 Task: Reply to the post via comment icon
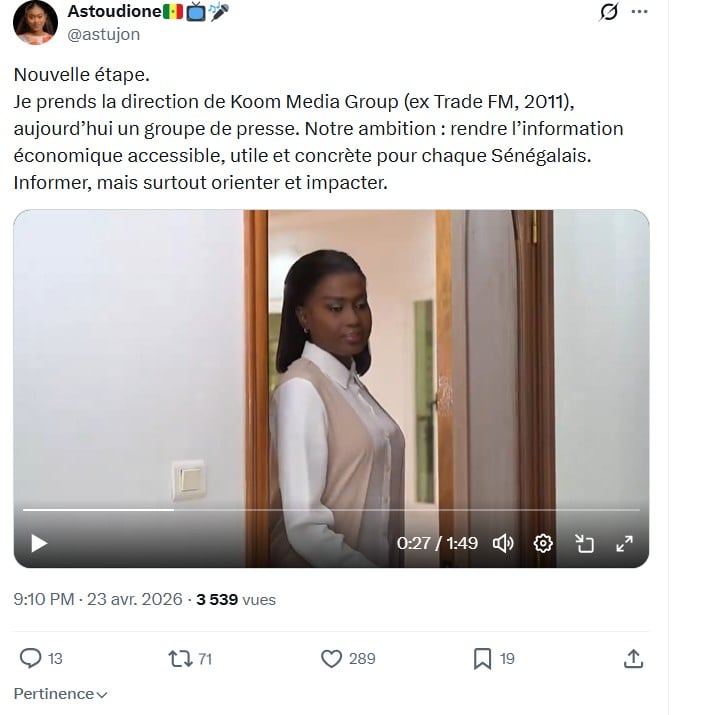(31, 658)
